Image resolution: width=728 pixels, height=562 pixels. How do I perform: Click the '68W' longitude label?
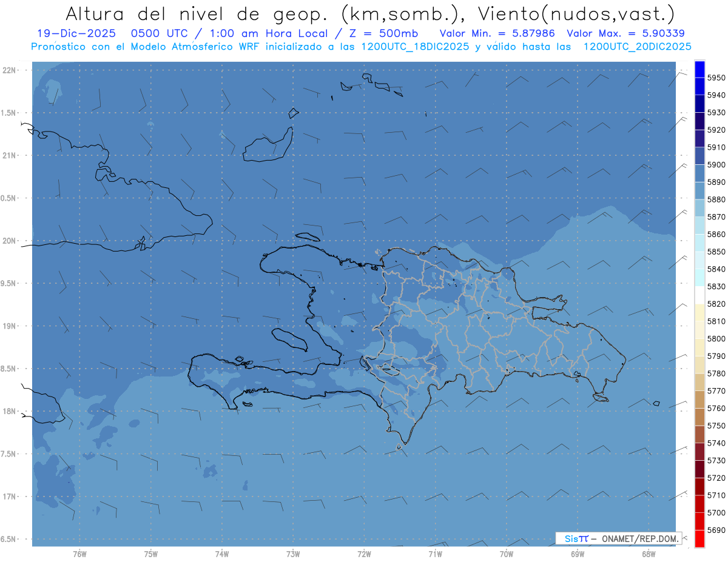pos(649,554)
